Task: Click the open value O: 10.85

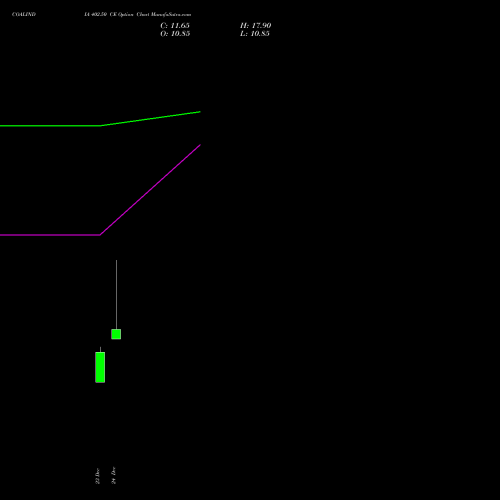Action: click(x=175, y=33)
